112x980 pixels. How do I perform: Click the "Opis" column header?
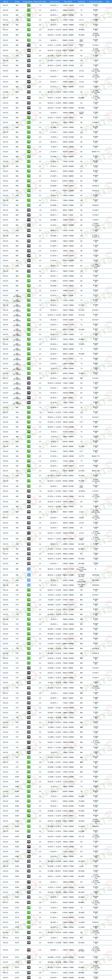point(107,2)
